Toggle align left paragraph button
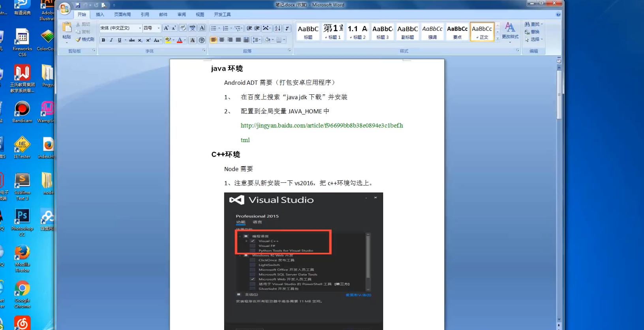644x330 pixels. [214, 40]
